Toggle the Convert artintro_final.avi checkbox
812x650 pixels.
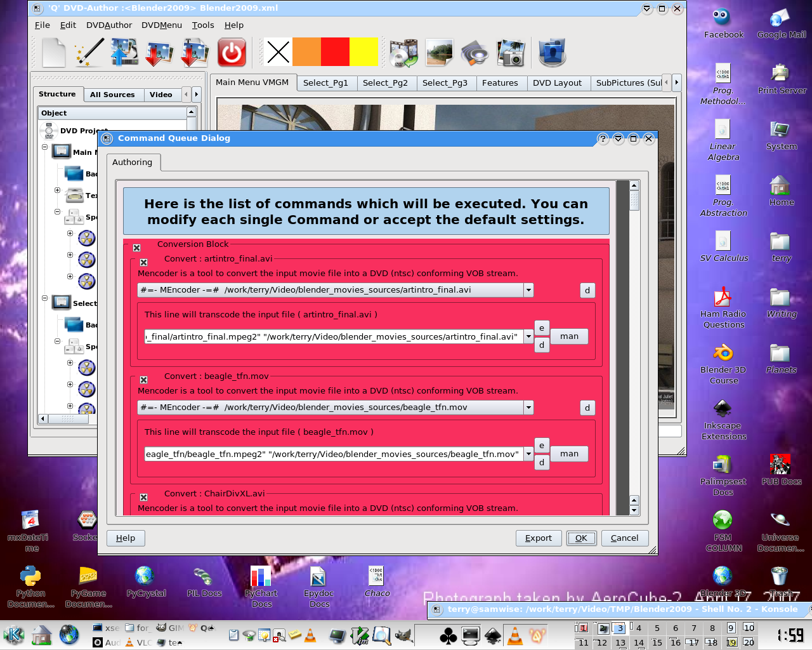[x=143, y=262]
